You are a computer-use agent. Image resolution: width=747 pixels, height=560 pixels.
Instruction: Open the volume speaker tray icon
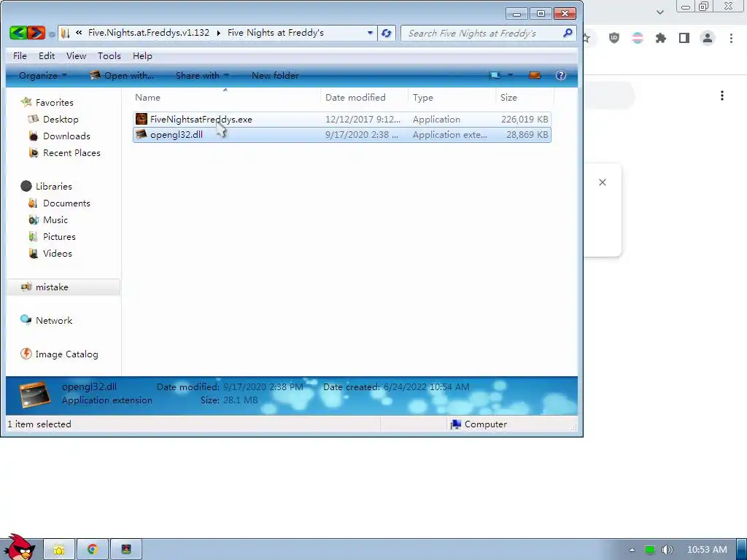(x=667, y=550)
